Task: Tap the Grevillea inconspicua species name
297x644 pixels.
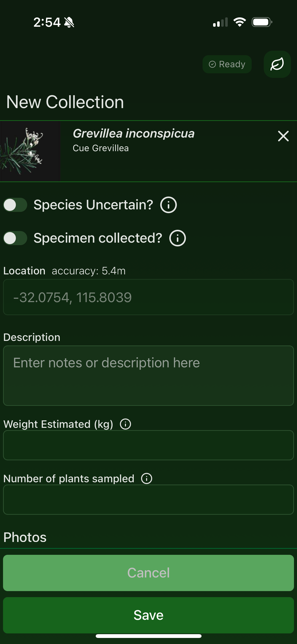Action: (134, 134)
